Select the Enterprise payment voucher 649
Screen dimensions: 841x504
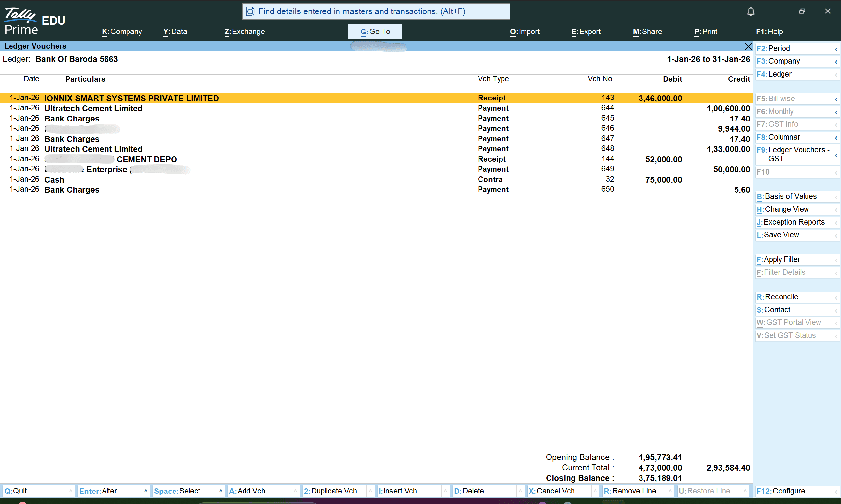point(376,169)
